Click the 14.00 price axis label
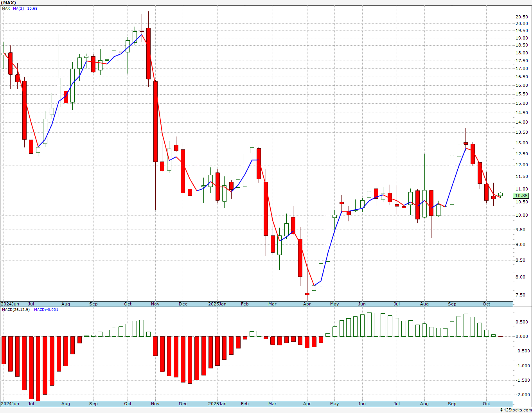The image size is (532, 413). pyautogui.click(x=521, y=122)
